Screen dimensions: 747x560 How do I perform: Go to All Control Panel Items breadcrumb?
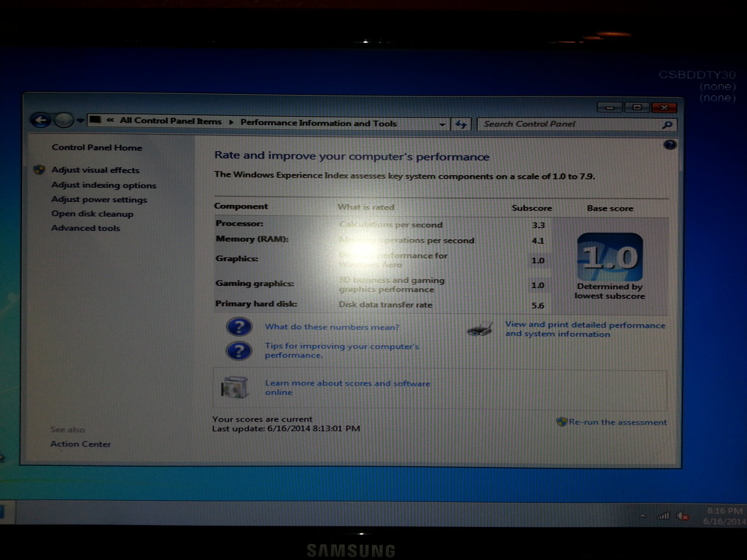coord(170,121)
